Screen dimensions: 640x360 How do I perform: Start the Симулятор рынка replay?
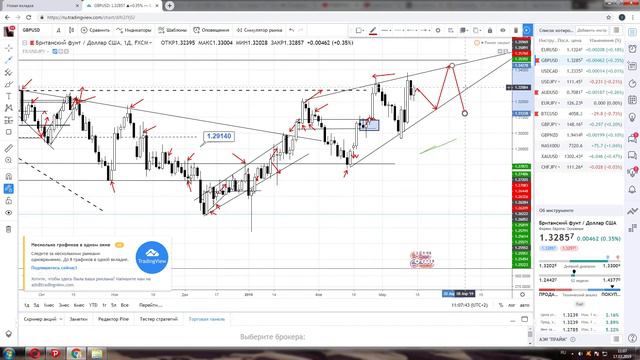(x=259, y=30)
